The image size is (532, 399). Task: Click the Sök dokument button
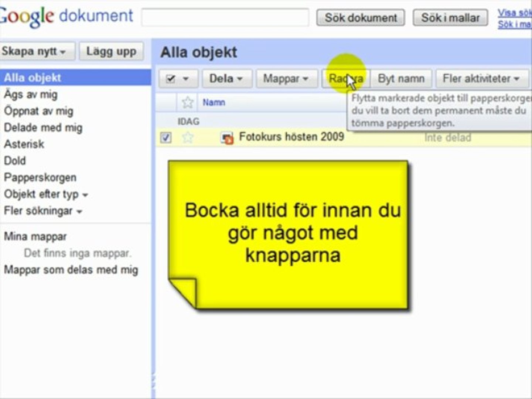(x=361, y=18)
